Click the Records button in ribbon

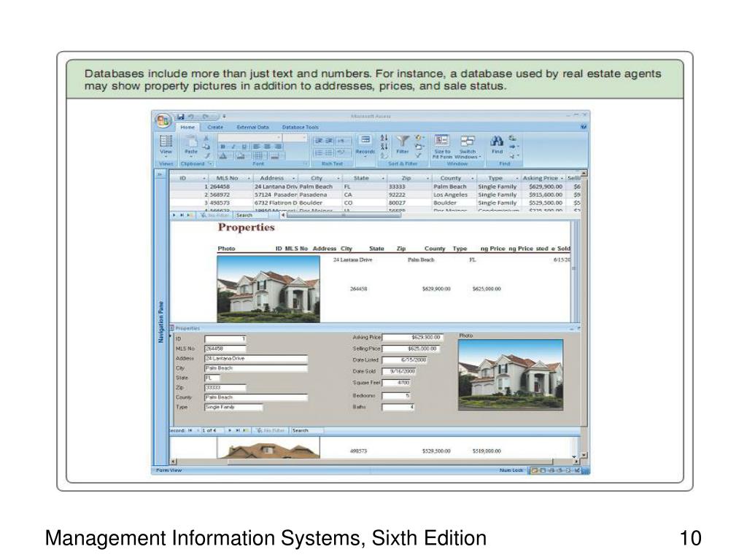pos(365,145)
